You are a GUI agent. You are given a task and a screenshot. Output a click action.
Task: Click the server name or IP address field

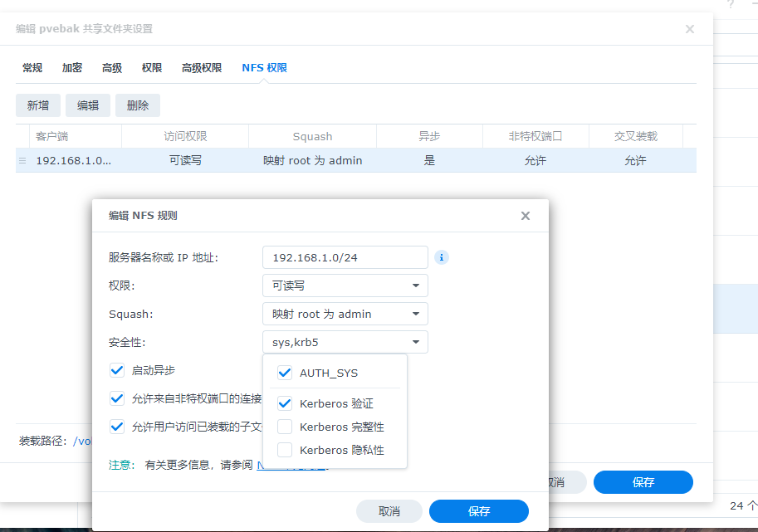(x=345, y=257)
